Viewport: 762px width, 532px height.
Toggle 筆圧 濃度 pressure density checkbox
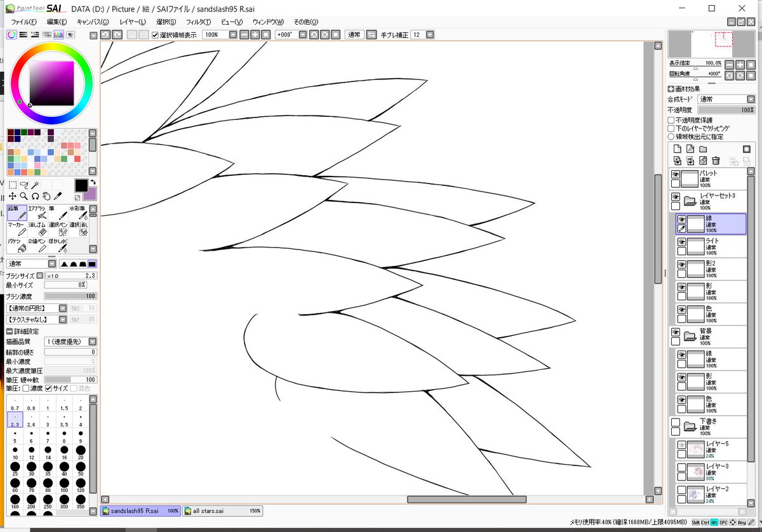[x=26, y=388]
